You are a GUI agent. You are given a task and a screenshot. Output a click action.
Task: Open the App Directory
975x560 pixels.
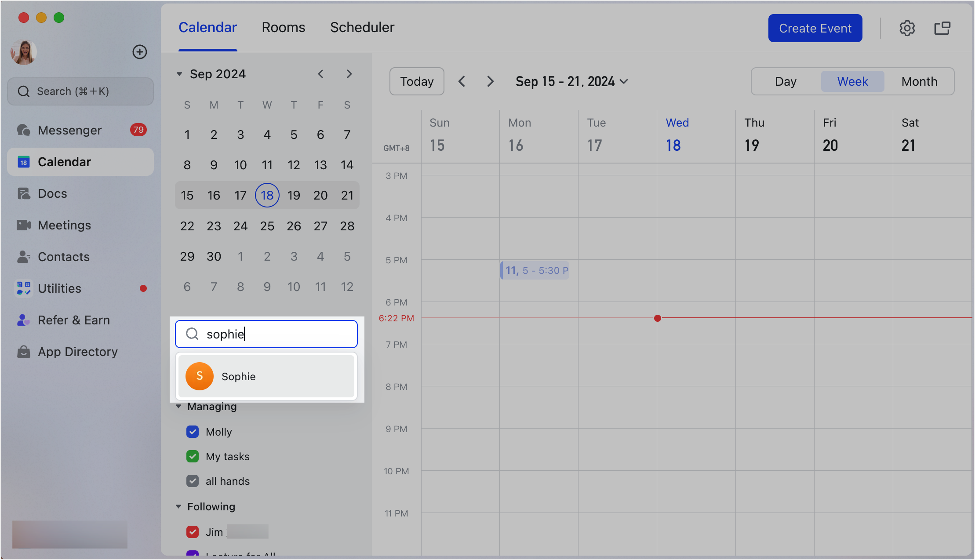[77, 352]
